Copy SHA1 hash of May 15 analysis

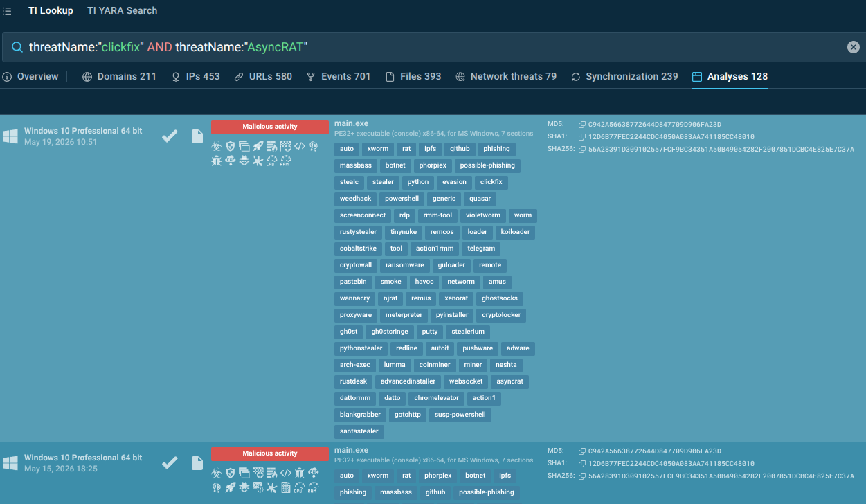(582, 464)
